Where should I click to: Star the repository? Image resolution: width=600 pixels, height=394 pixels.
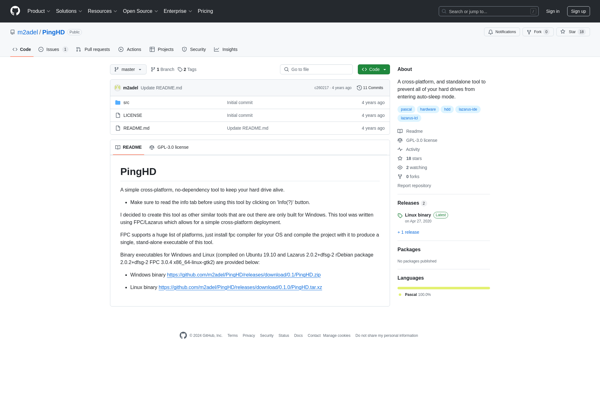(x=572, y=32)
